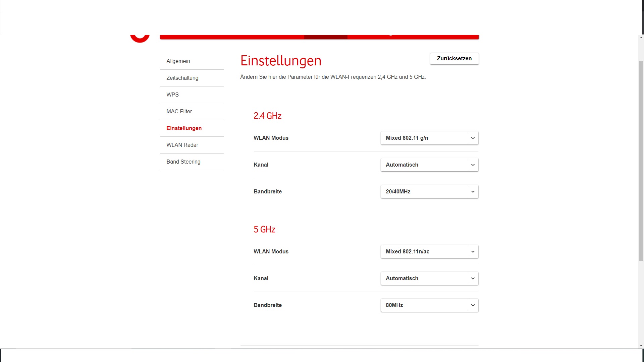The image size is (644, 362).
Task: Click chevron arrow of 20/40MHz Bandbreite
Action: (473, 192)
